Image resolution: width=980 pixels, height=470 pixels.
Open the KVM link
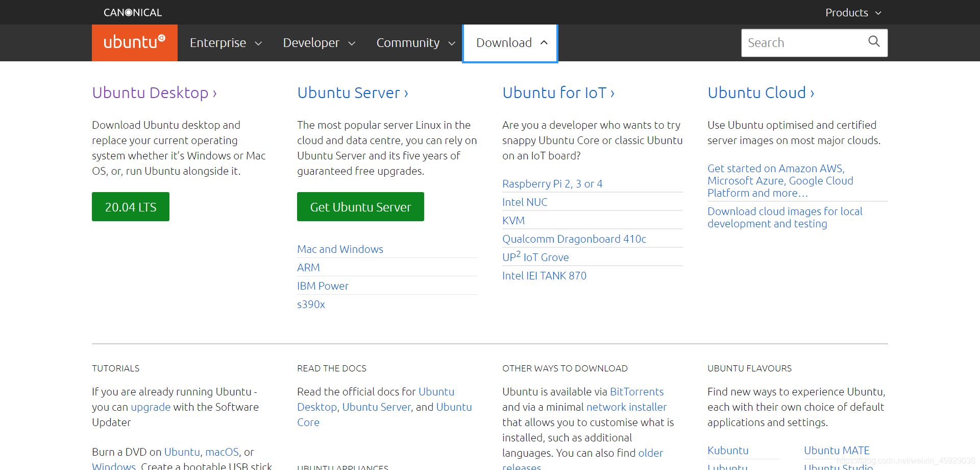[513, 221]
